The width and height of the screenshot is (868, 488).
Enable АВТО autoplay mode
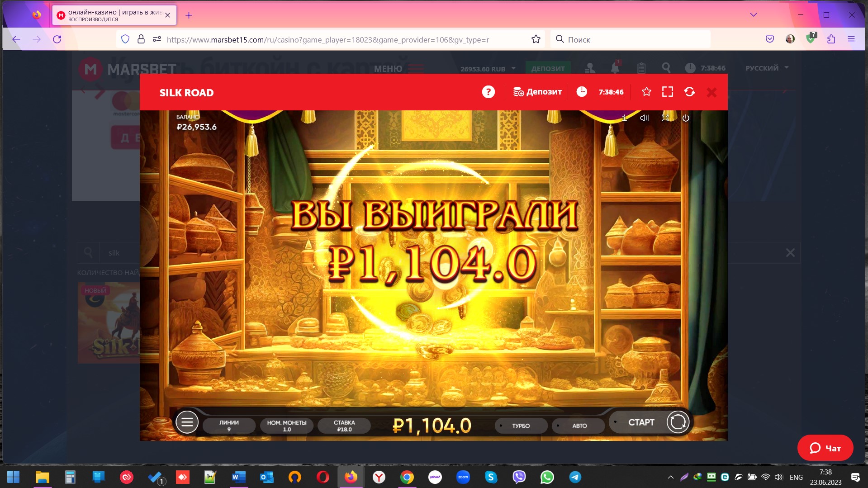579,426
